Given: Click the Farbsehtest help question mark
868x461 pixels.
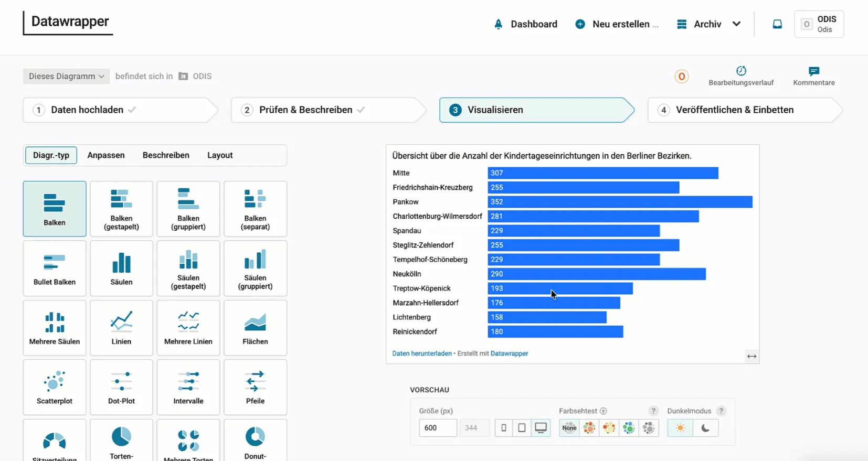Looking at the screenshot, I should (653, 411).
